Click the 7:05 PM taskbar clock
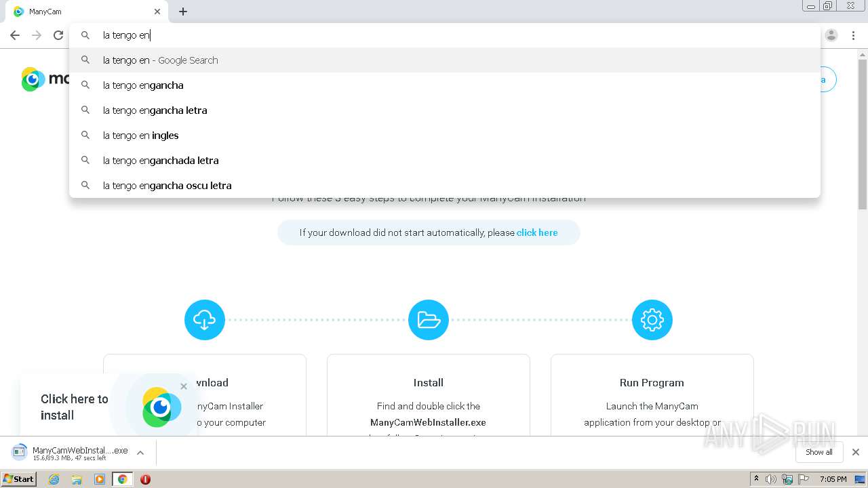The width and height of the screenshot is (868, 488). tap(833, 479)
